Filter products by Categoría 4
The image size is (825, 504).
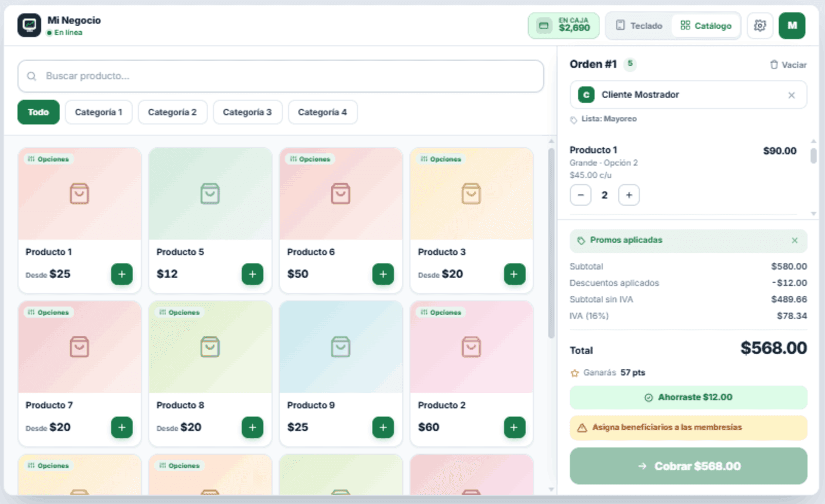pos(322,112)
